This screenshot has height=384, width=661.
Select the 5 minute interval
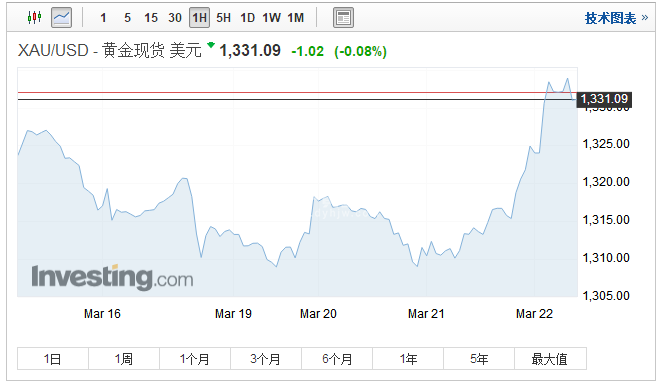[x=127, y=18]
